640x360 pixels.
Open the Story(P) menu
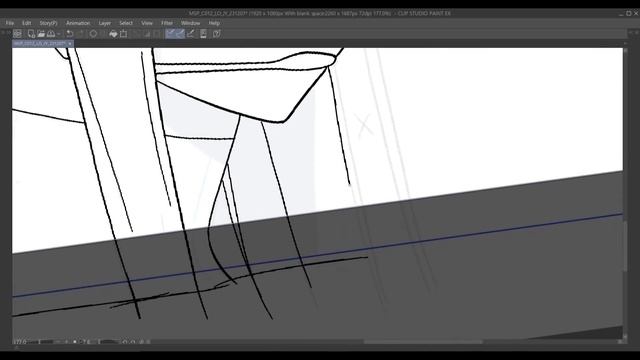(48, 23)
